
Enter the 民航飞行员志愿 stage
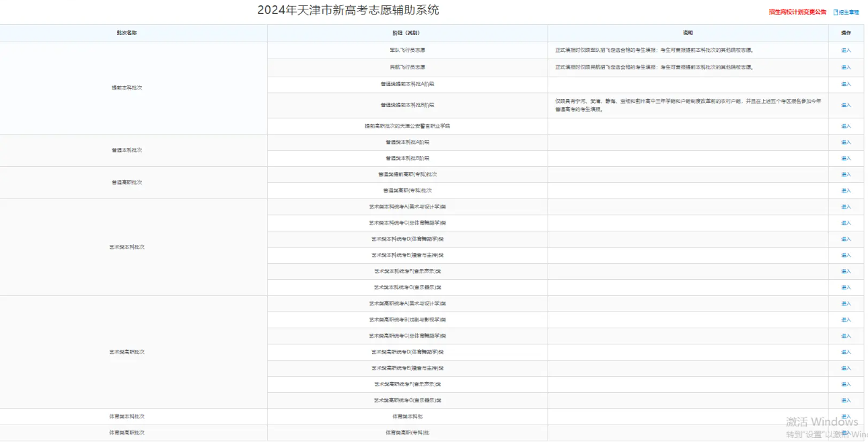click(x=846, y=67)
